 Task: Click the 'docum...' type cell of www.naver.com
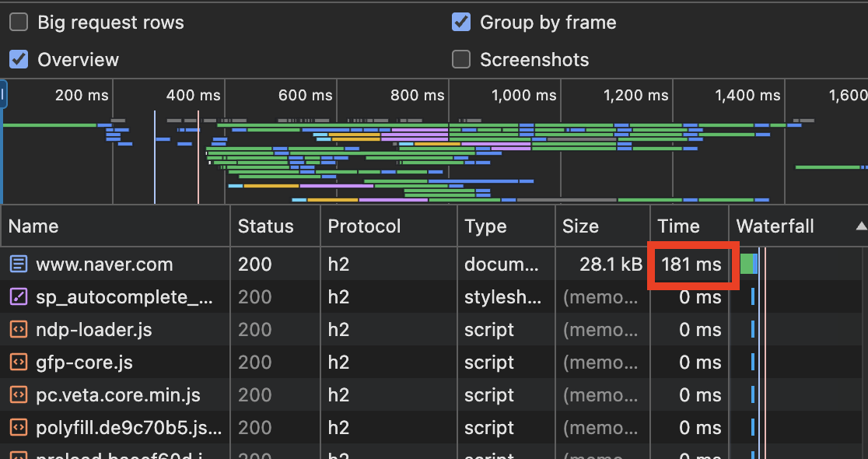tap(502, 264)
